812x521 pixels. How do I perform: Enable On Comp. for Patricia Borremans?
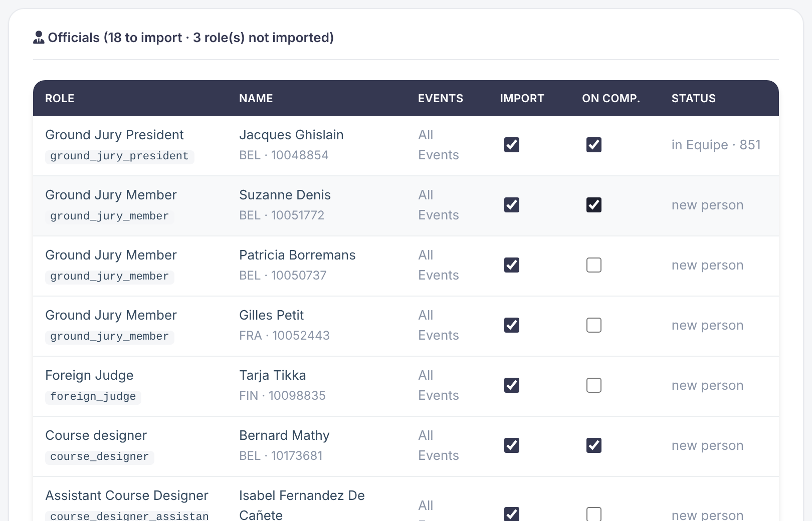pos(594,265)
